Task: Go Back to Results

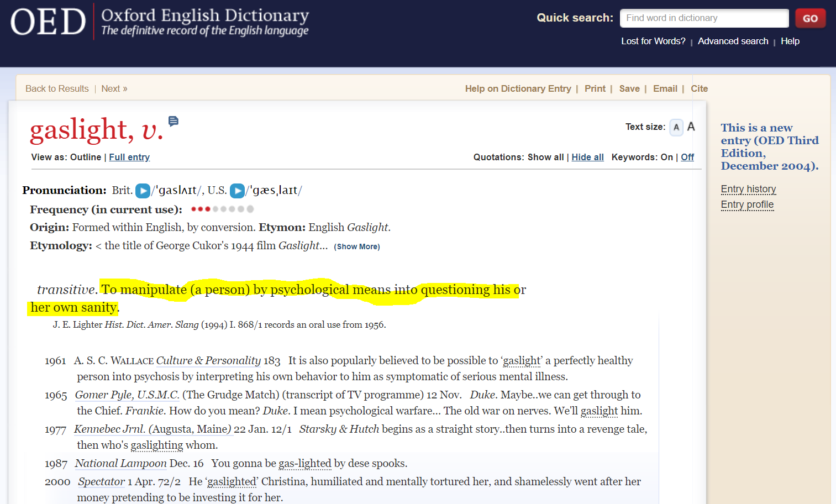Action: tap(57, 88)
